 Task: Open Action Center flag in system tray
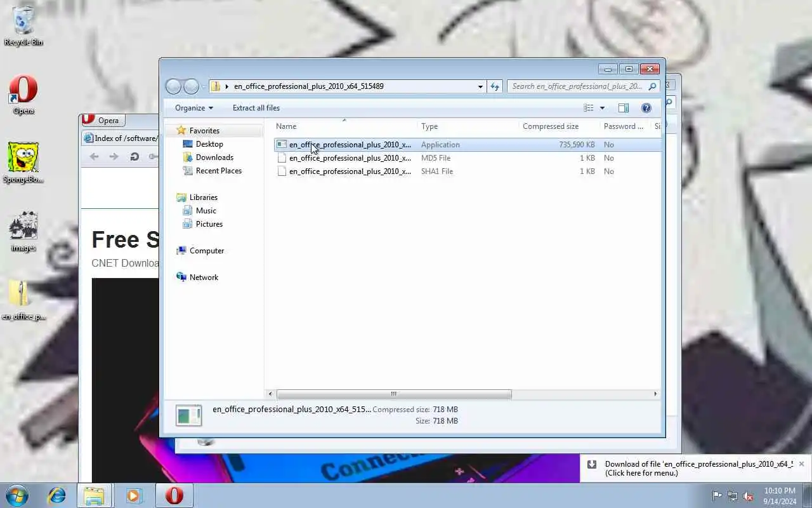717,496
